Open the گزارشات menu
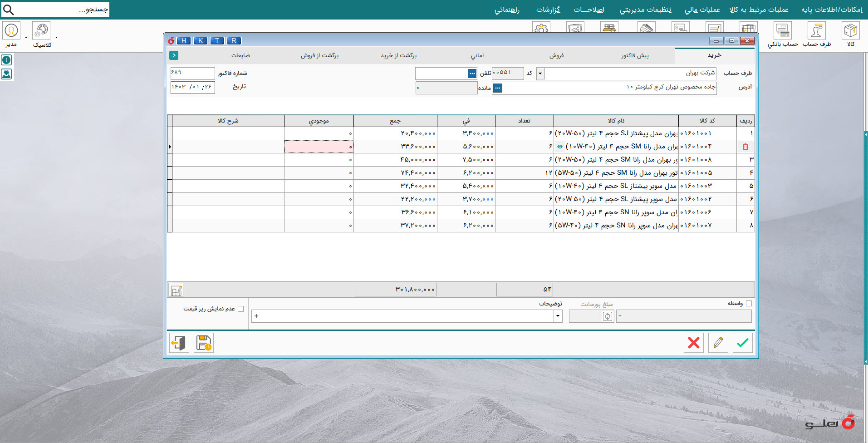 click(548, 10)
